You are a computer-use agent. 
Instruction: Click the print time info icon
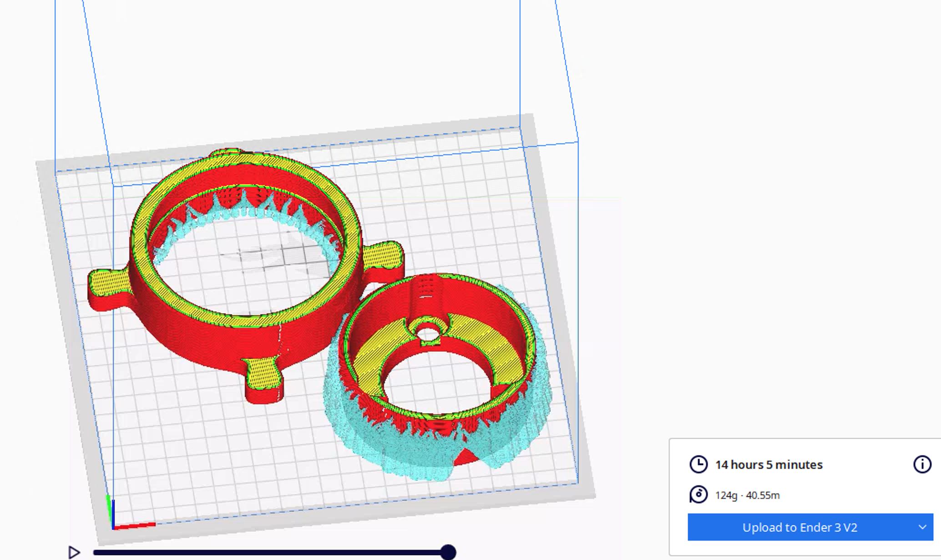pyautogui.click(x=922, y=464)
